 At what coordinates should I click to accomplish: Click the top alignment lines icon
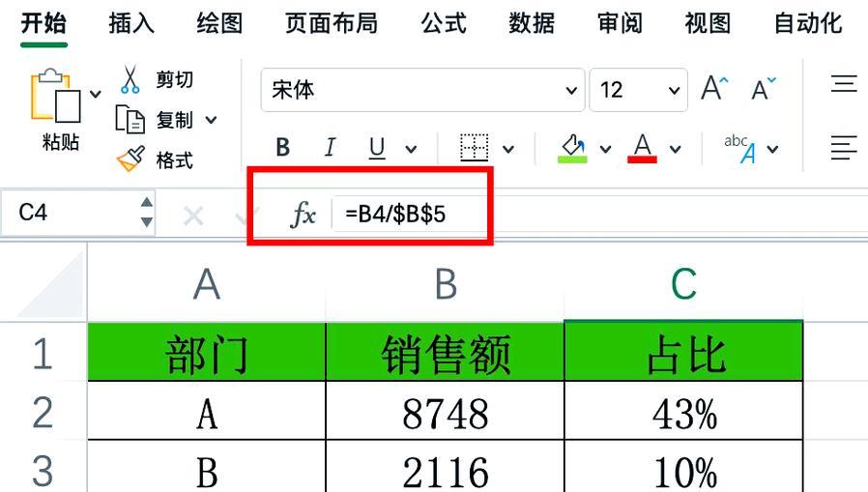844,83
